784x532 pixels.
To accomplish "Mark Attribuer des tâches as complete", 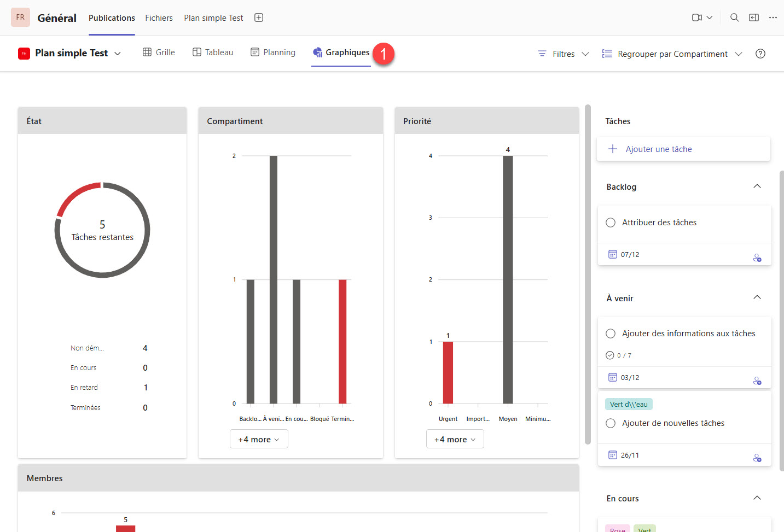I will pyautogui.click(x=611, y=223).
